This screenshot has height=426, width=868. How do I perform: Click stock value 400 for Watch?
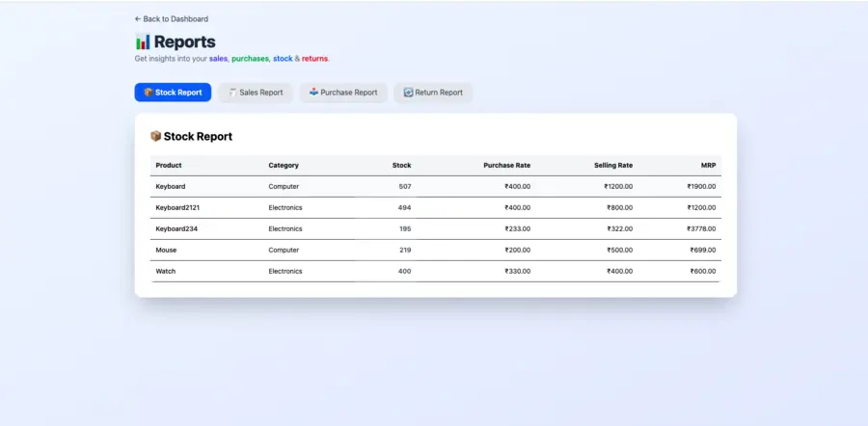[x=405, y=271]
